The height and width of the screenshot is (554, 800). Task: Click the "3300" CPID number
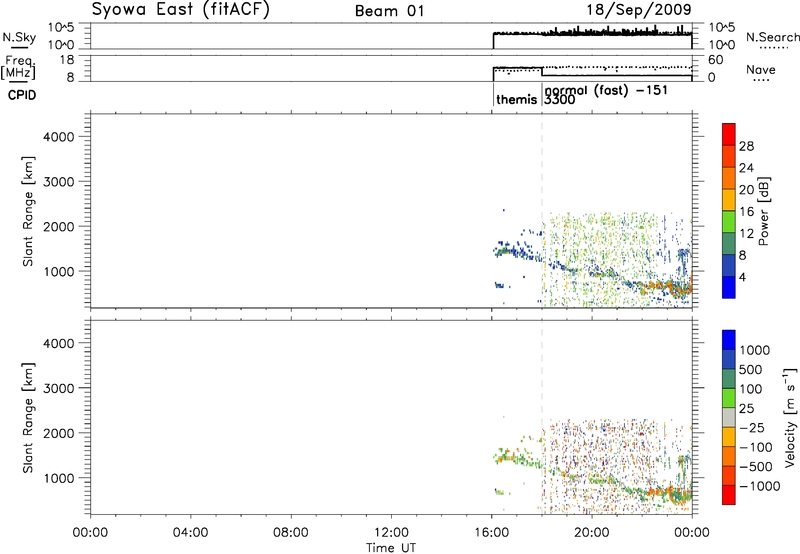(560, 99)
